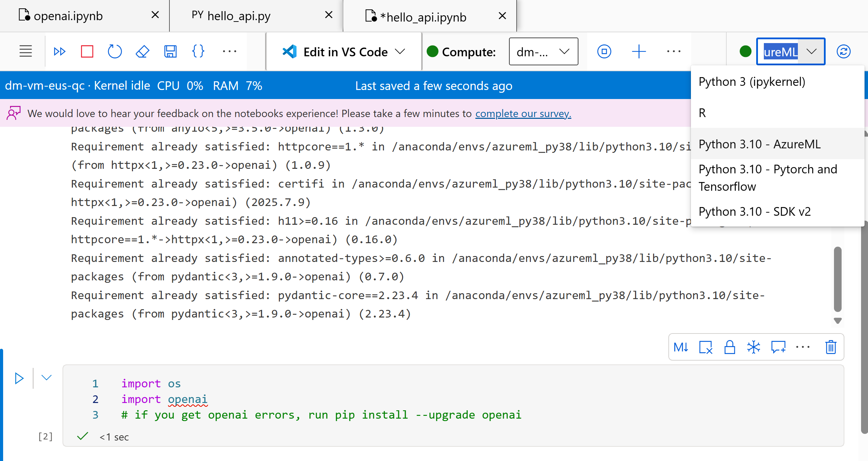Screen dimensions: 868x461
Task: Toggle the cell lock icon
Action: [729, 347]
